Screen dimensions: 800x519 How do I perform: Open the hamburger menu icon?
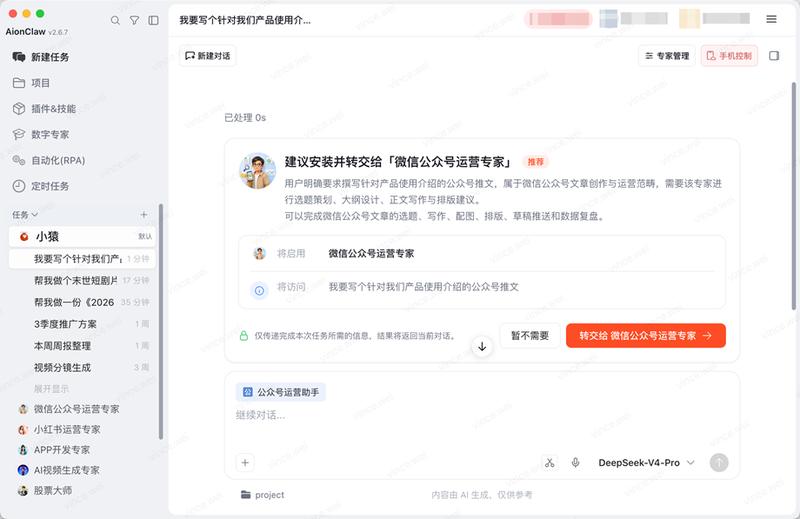click(771, 19)
